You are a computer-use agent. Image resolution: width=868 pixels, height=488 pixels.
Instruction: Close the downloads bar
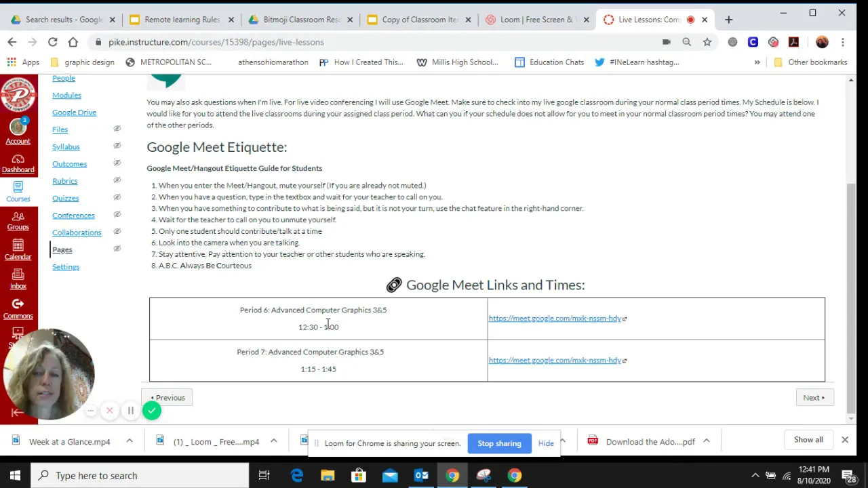pyautogui.click(x=845, y=440)
